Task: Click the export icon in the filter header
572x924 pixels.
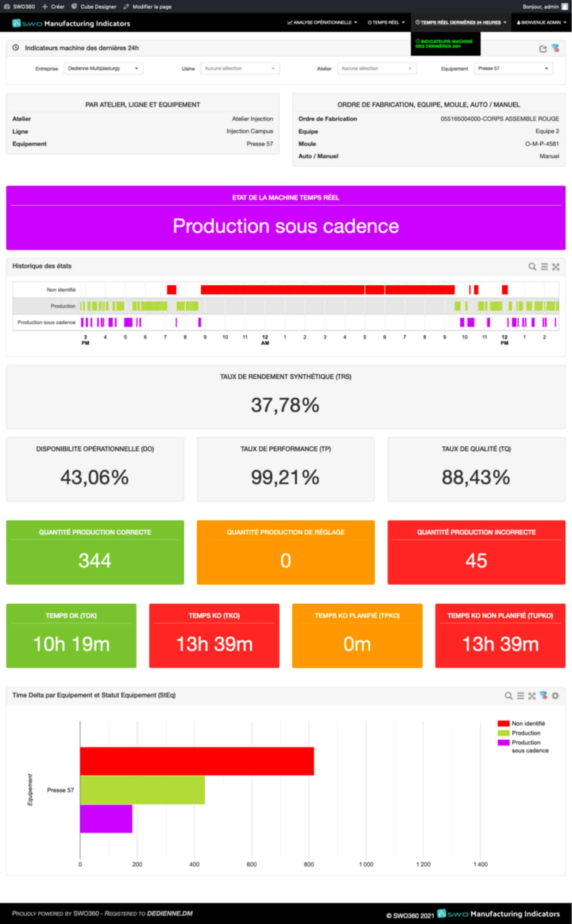Action: click(543, 48)
